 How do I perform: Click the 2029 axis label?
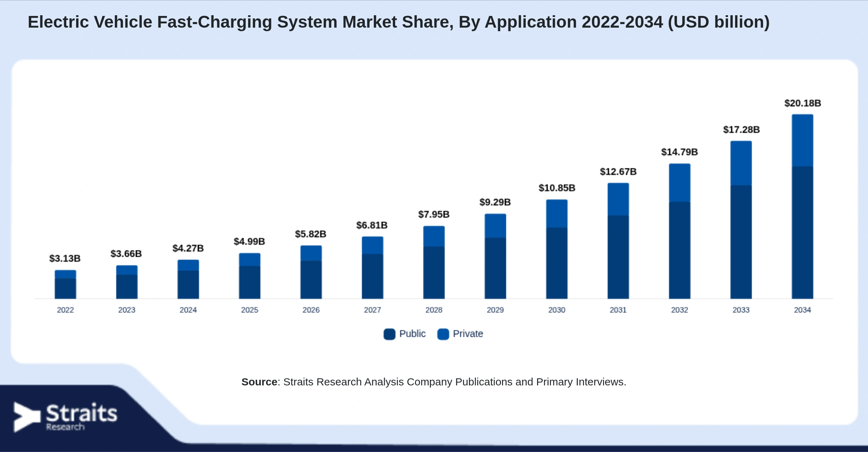(495, 310)
